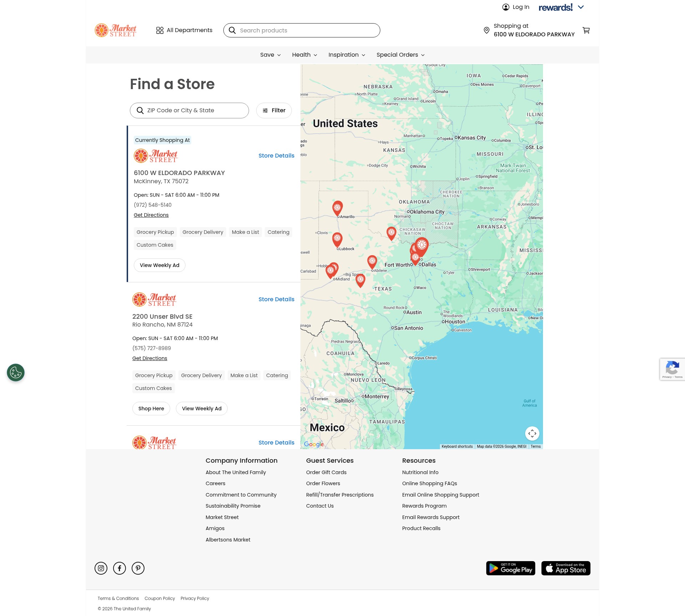
Task: Open All Departments grid menu
Action: (184, 30)
